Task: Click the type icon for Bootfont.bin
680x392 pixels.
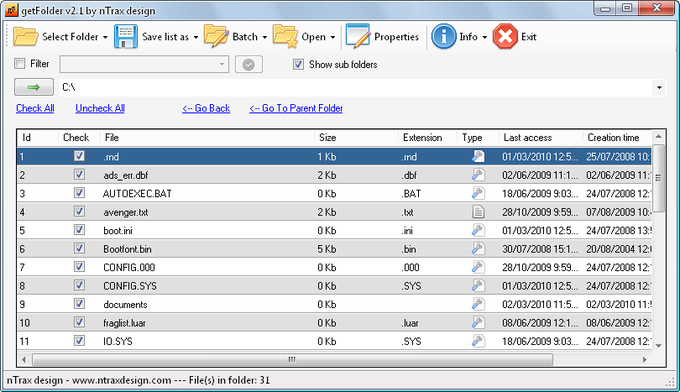Action: coord(478,248)
